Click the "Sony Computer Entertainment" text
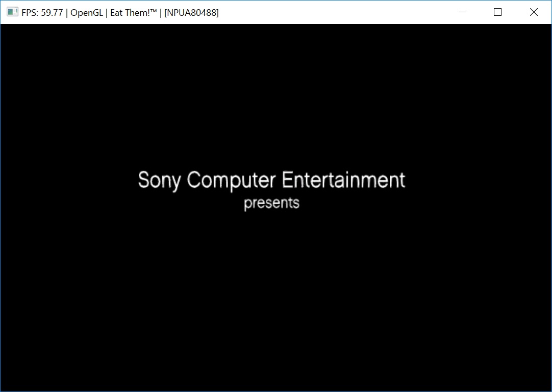 [x=271, y=180]
